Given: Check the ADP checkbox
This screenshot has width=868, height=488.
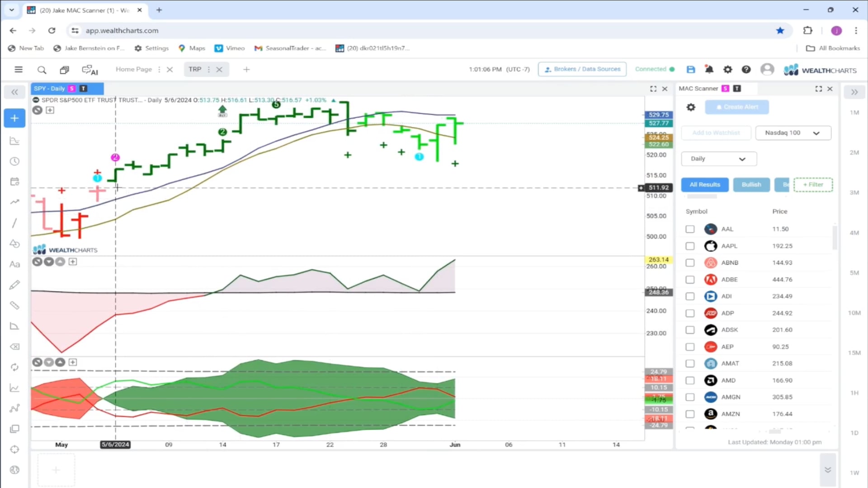Looking at the screenshot, I should click(x=690, y=313).
